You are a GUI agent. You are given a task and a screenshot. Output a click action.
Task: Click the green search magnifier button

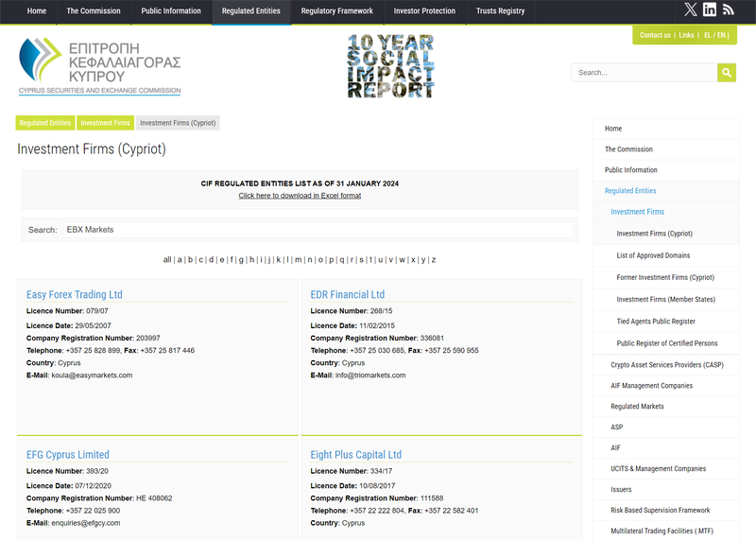point(727,73)
